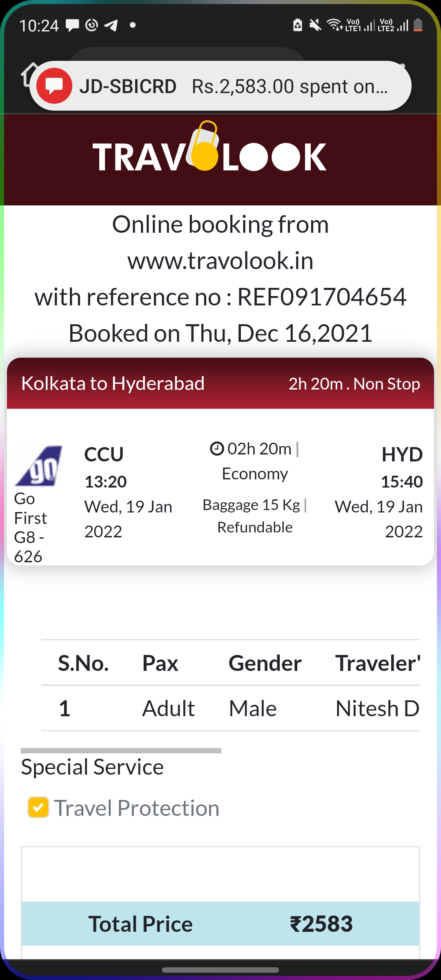441x980 pixels.
Task: Tap reference number REF091704654
Action: [x=322, y=297]
